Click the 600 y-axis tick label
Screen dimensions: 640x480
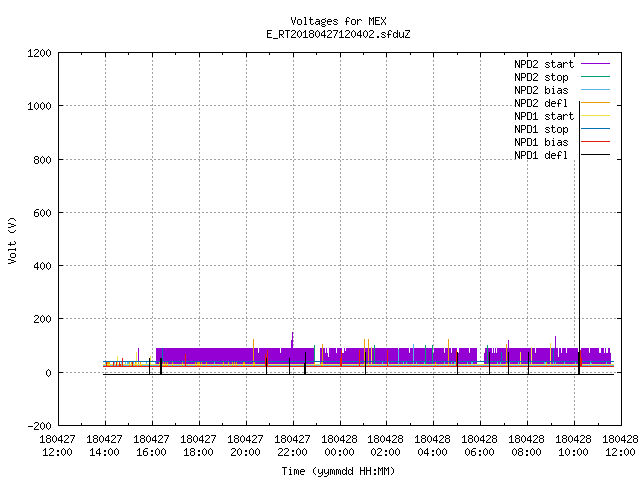[x=42, y=213]
